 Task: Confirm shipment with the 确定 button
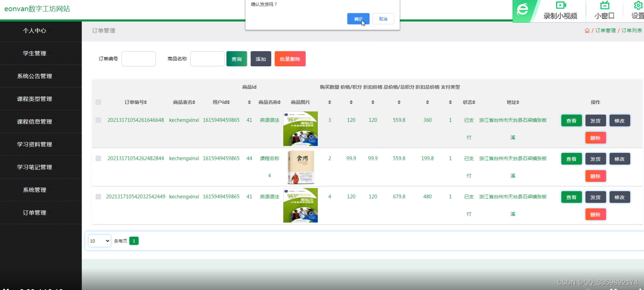pyautogui.click(x=358, y=19)
